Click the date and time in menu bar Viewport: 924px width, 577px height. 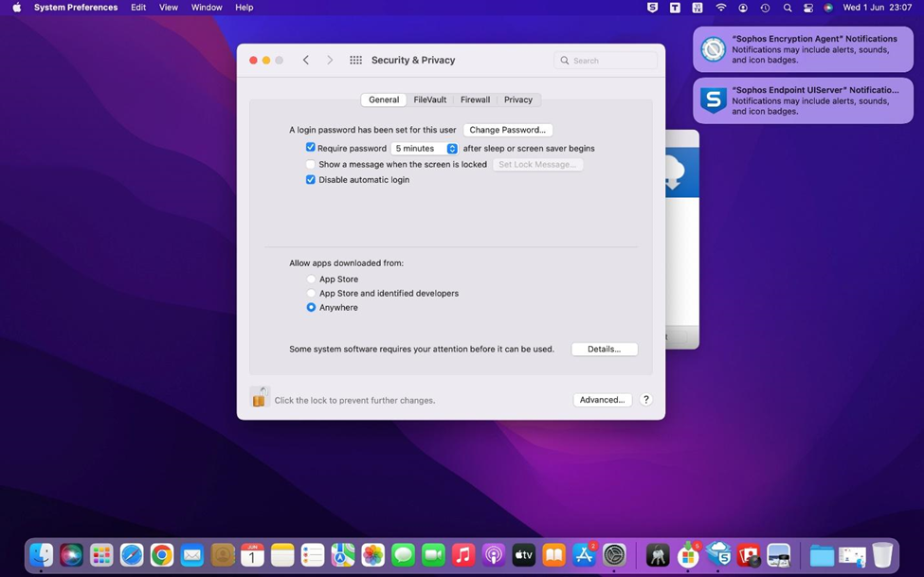(877, 8)
